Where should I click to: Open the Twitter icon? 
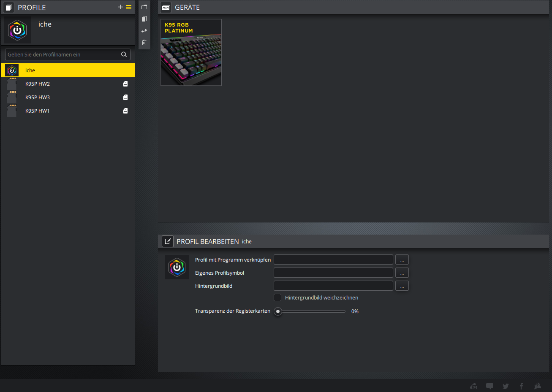(x=506, y=386)
